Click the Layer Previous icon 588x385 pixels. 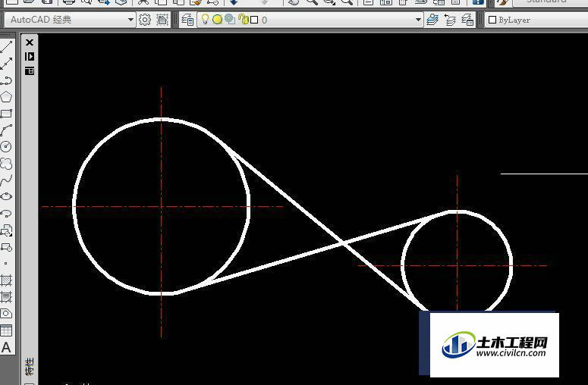450,20
